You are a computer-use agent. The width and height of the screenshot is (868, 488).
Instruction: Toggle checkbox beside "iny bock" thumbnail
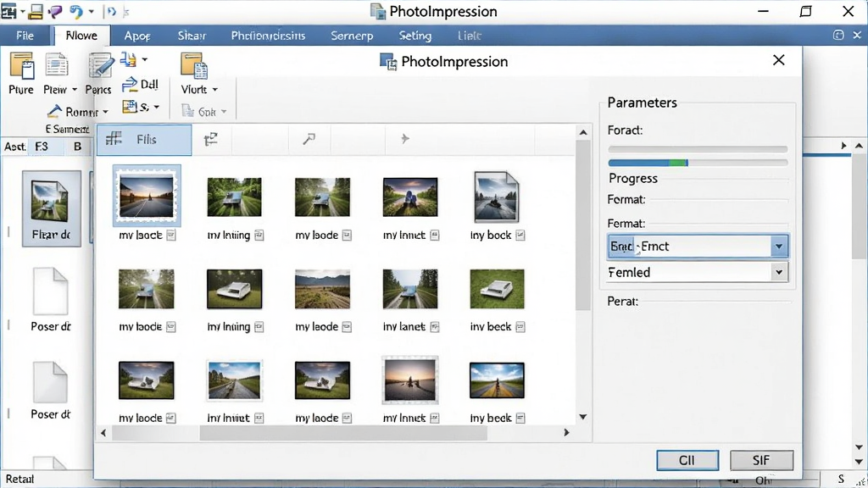520,236
